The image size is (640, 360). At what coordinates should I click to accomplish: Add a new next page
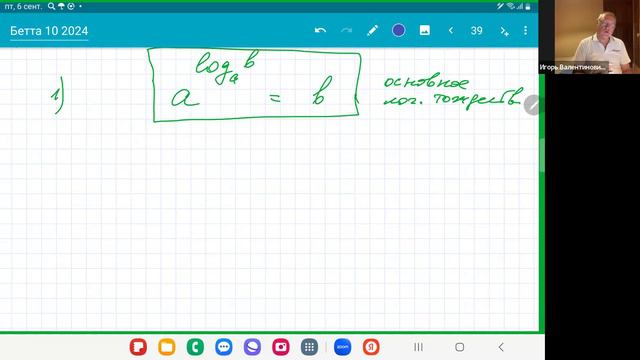click(x=504, y=31)
